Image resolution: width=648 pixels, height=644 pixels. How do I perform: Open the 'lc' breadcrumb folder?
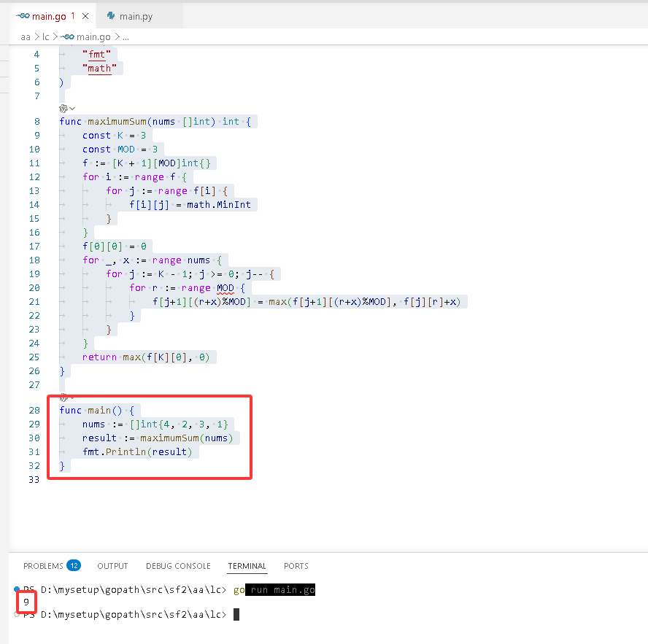(x=45, y=36)
